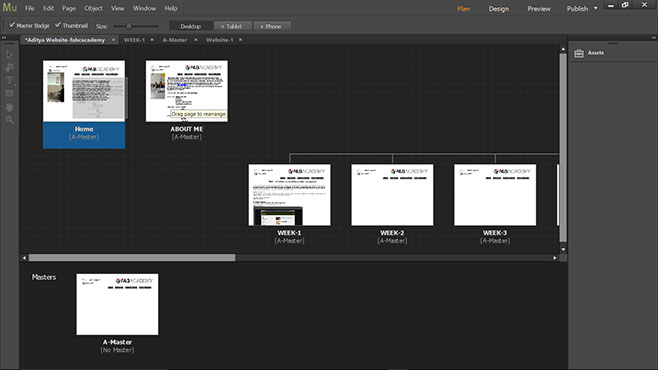Select the WEEK-2 page thumbnail
This screenshot has height=370, width=658.
[x=392, y=195]
